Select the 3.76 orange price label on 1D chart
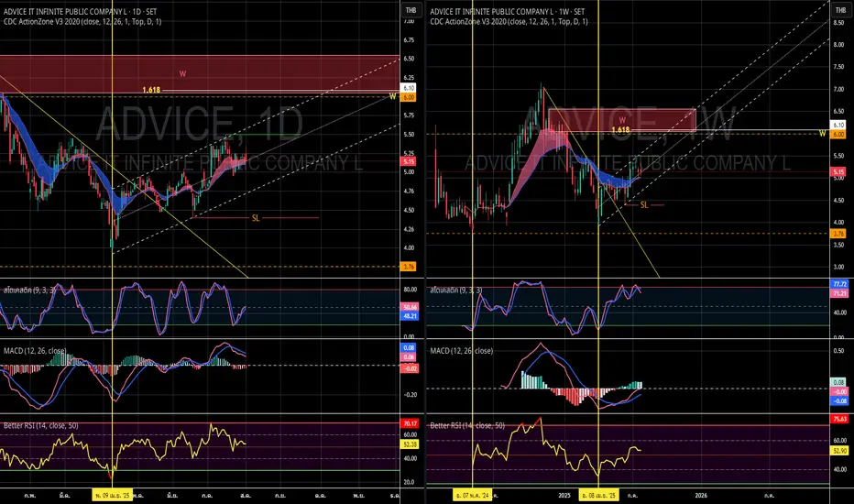Image resolution: width=854 pixels, height=504 pixels. tap(409, 267)
